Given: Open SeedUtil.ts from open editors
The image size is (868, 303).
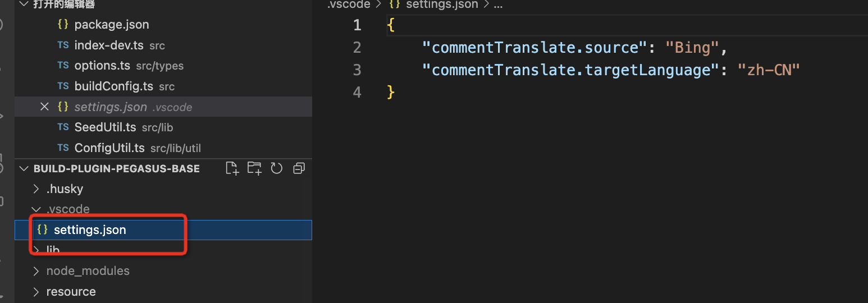Looking at the screenshot, I should tap(163, 127).
